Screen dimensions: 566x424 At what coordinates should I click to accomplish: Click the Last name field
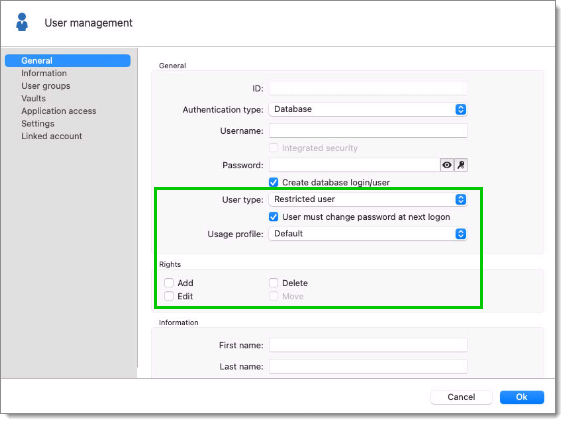(x=368, y=367)
